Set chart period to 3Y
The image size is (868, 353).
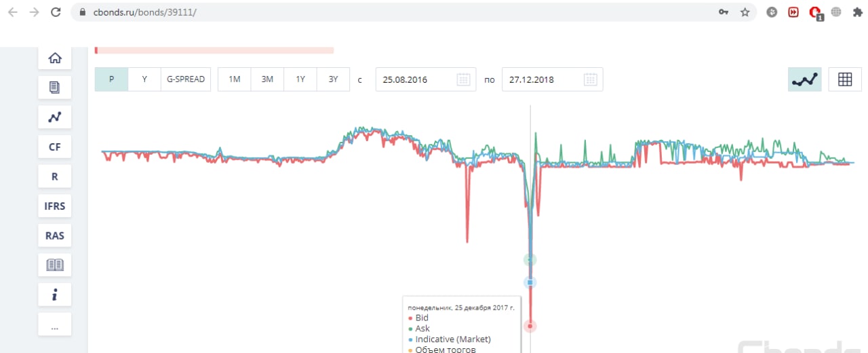point(333,79)
